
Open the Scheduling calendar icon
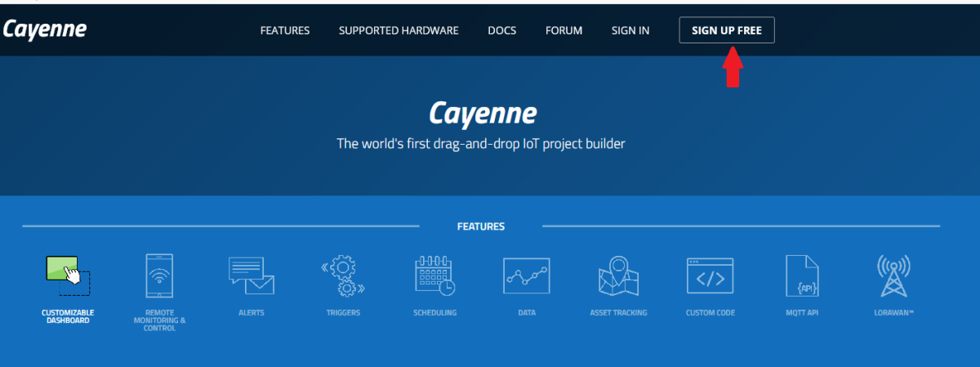pyautogui.click(x=435, y=276)
